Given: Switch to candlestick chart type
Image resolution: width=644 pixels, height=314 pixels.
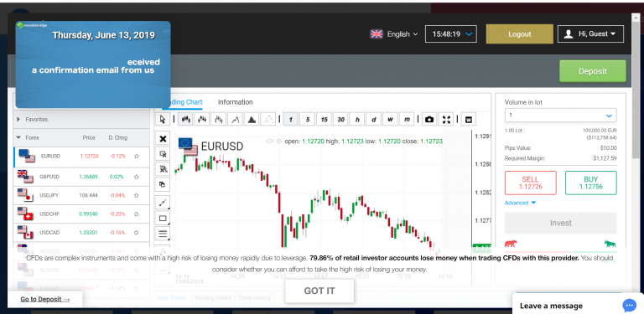Looking at the screenshot, I should pos(186,119).
